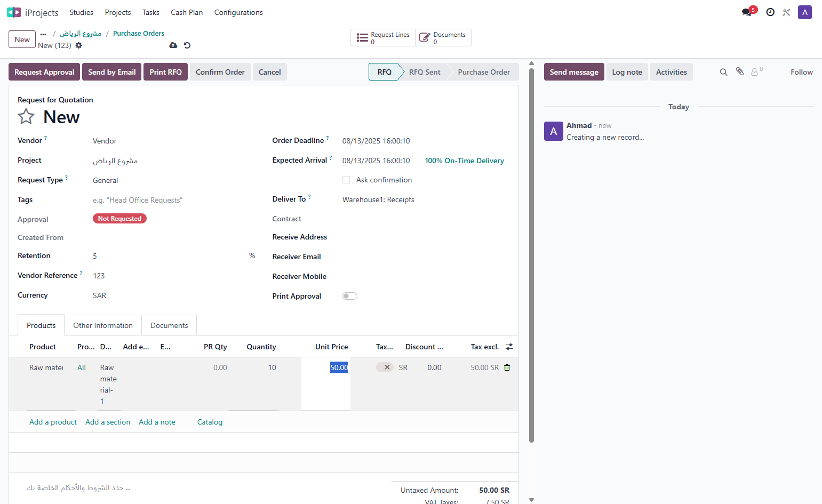The image size is (822, 504).
Task: Open the debug tools icon in navbar
Action: pos(786,12)
